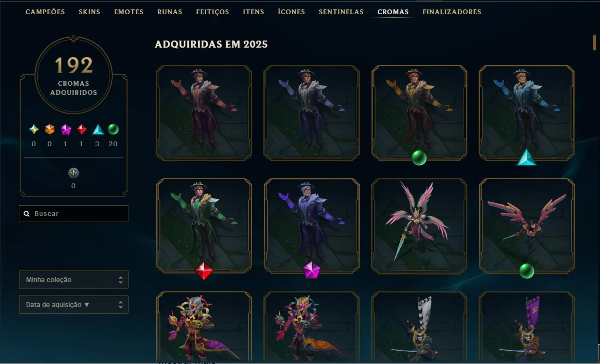Focus the Buscar search field
Image resolution: width=600 pixels, height=364 pixels.
[x=74, y=214]
